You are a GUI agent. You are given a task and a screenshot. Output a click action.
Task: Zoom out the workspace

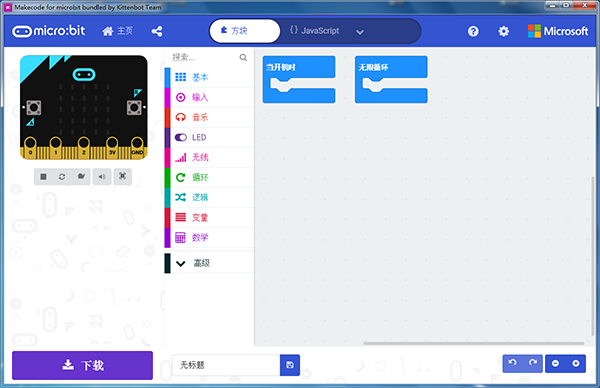(x=555, y=363)
